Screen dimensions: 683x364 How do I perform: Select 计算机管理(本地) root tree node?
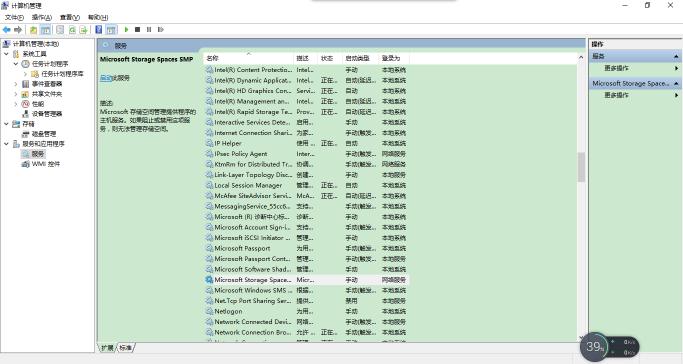36,44
